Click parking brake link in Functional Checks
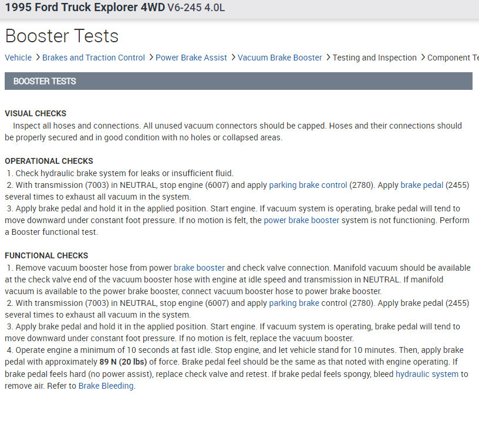 pyautogui.click(x=294, y=303)
